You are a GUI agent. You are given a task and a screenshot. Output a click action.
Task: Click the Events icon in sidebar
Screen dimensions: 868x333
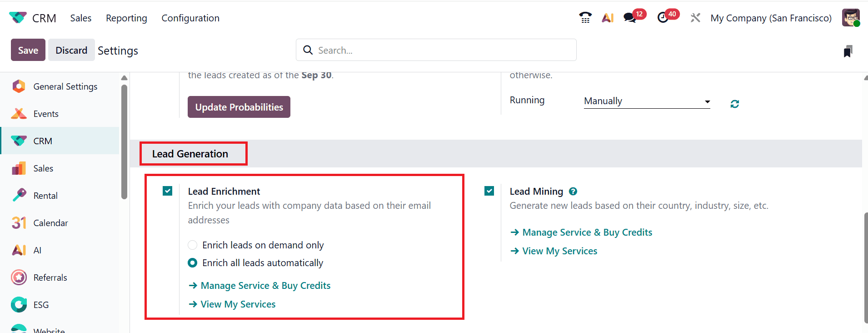[x=19, y=113]
